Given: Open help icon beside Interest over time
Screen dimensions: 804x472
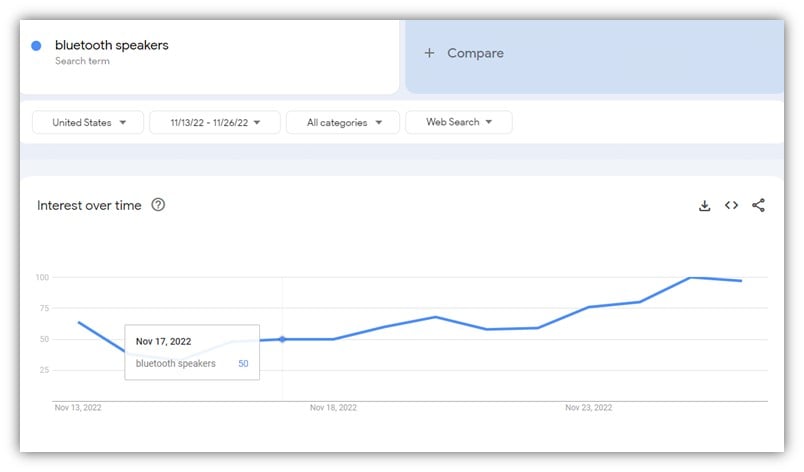Looking at the screenshot, I should point(158,205).
